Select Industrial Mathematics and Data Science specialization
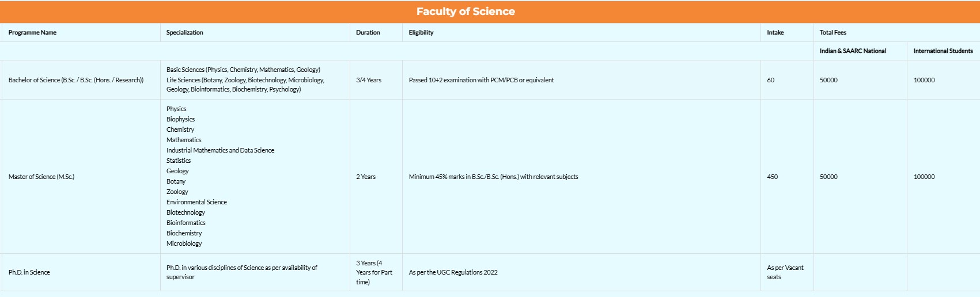The image size is (980, 297). pos(220,150)
